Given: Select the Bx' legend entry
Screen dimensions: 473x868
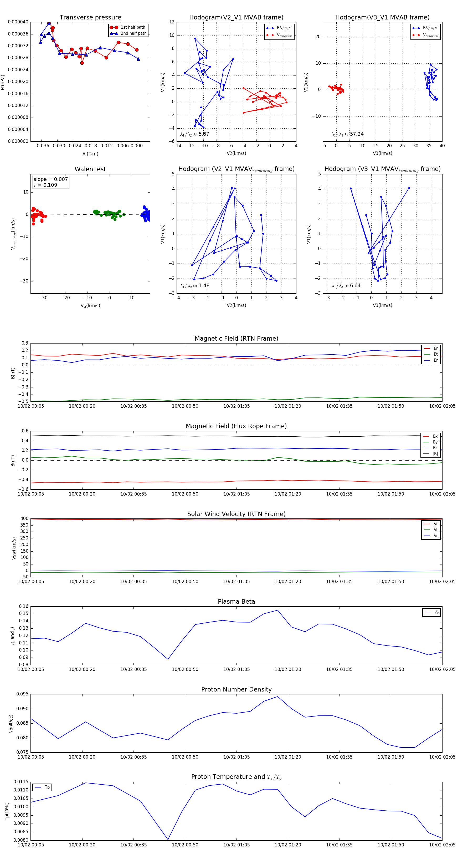Looking at the screenshot, I should coord(431,436).
